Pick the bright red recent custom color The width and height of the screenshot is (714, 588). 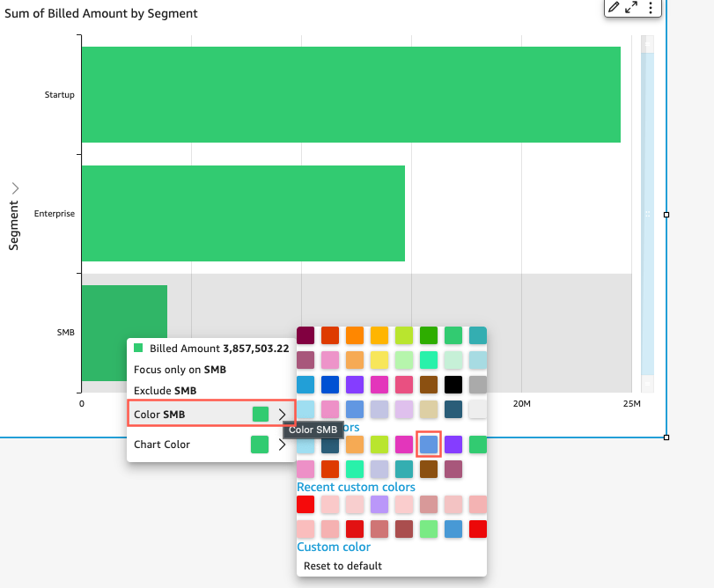(x=305, y=504)
